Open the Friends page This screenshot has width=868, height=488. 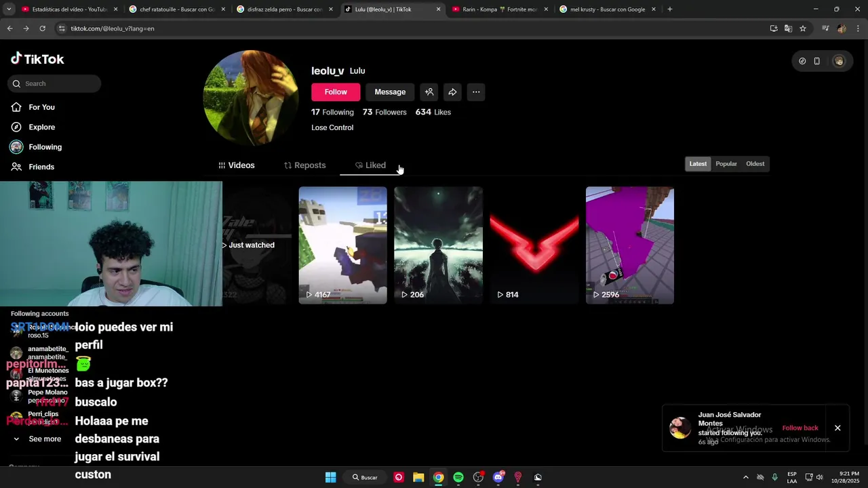point(32,167)
